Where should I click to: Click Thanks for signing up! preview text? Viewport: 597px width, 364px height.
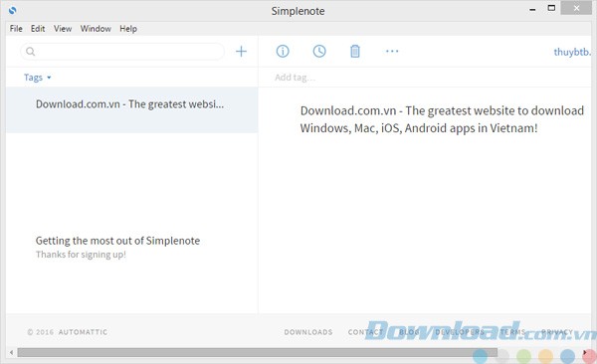[x=81, y=255]
